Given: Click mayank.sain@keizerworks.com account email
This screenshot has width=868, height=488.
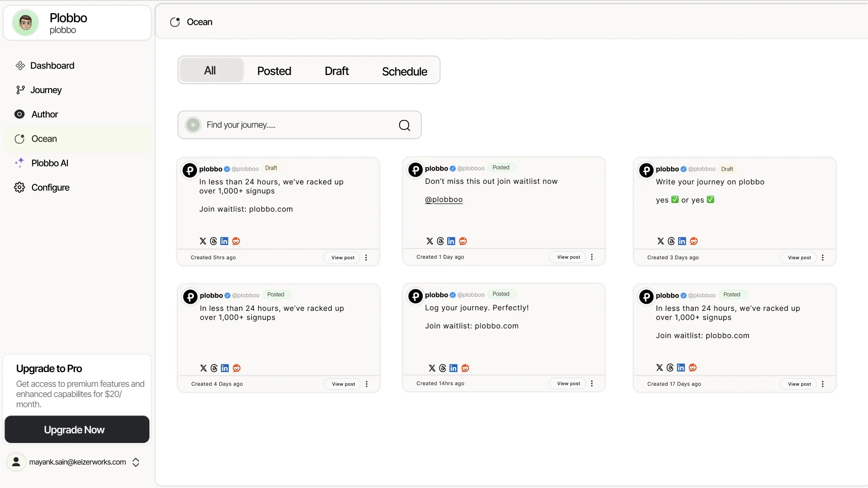Looking at the screenshot, I should pos(77,462).
